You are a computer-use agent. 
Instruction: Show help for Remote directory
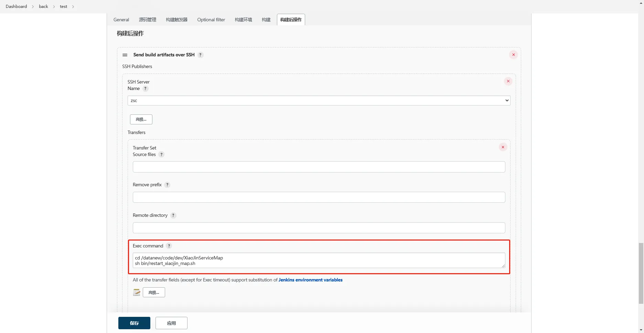173,215
